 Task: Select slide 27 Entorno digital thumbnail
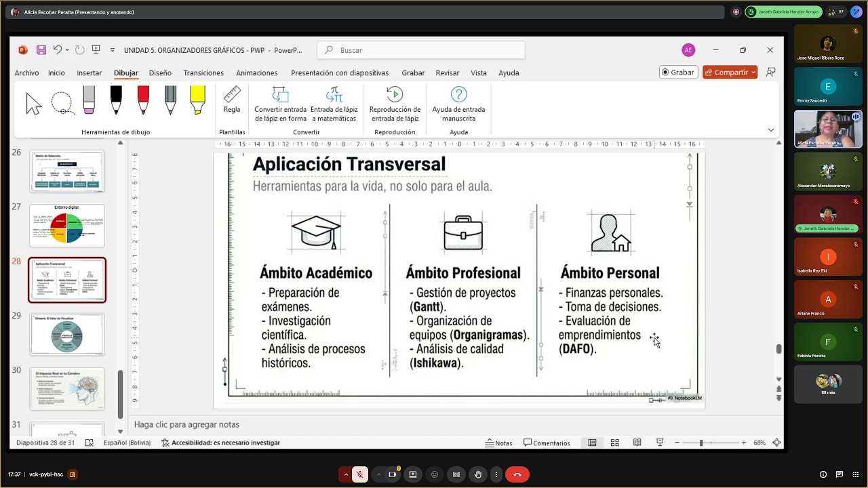67,225
